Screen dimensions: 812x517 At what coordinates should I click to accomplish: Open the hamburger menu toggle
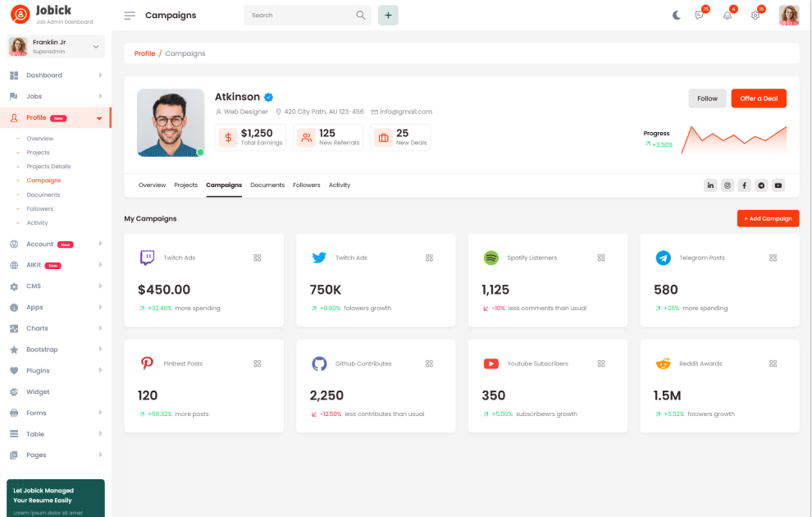tap(130, 16)
